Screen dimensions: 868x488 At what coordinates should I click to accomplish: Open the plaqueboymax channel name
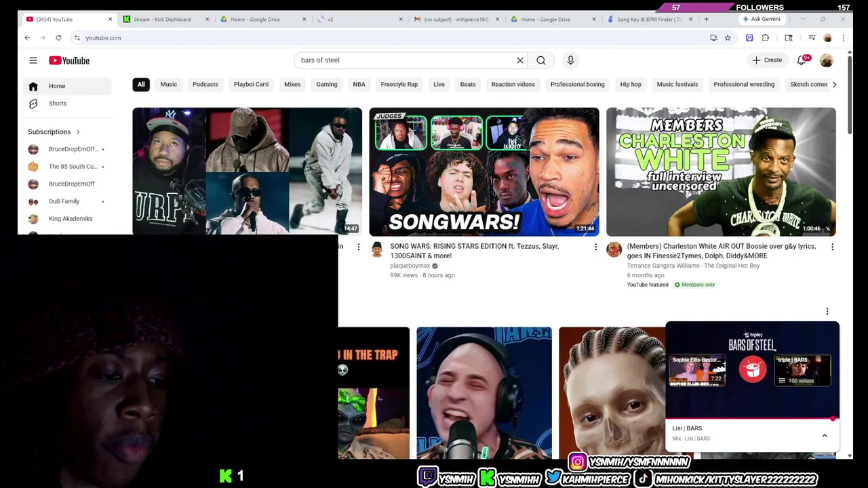point(410,266)
